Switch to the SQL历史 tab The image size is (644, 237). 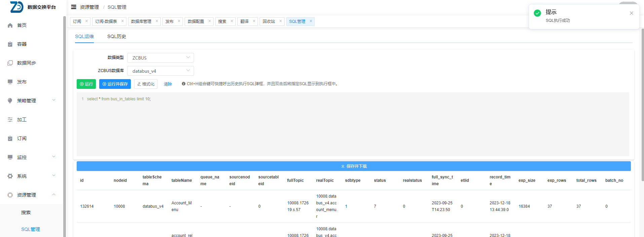[116, 36]
